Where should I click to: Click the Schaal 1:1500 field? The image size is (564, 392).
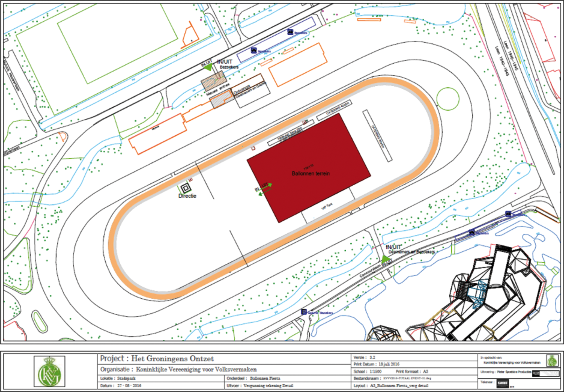click(x=367, y=372)
